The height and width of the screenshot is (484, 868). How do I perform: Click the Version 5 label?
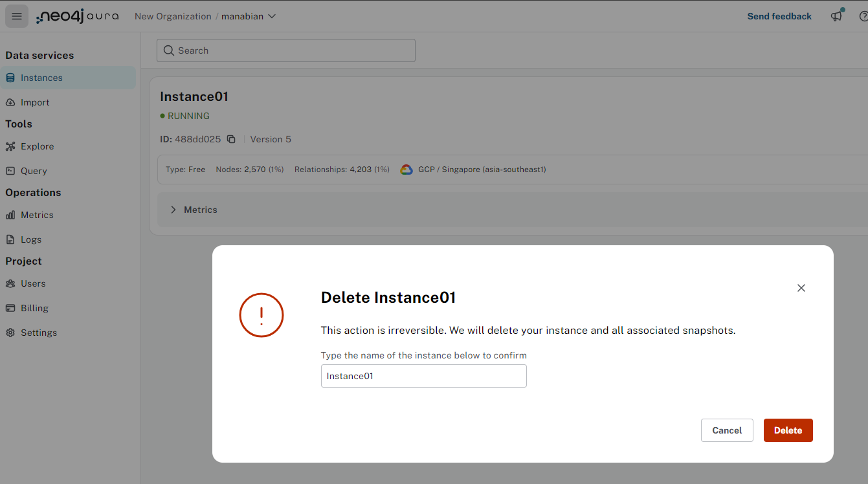(x=271, y=139)
